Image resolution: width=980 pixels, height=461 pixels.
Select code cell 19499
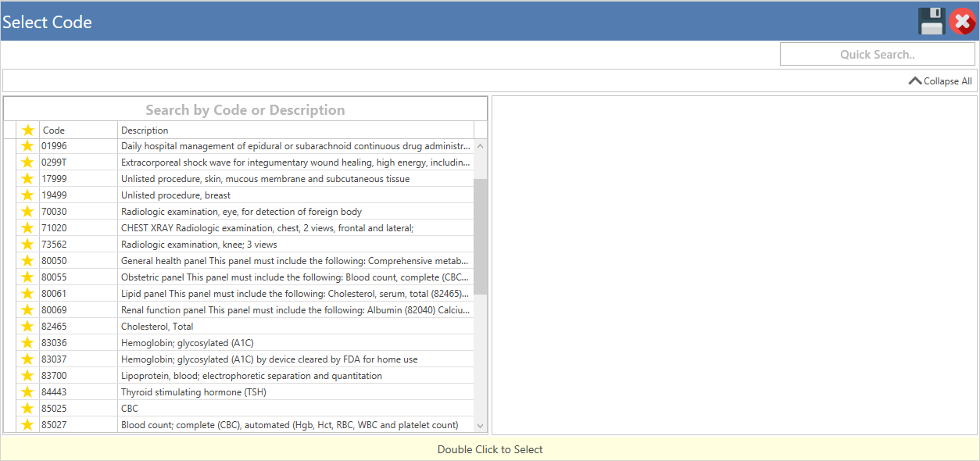78,195
